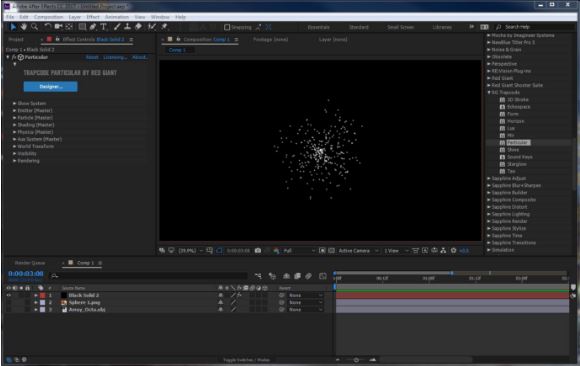This screenshot has width=580, height=366.
Task: Open the resolution Full dropdown
Action: 299,251
